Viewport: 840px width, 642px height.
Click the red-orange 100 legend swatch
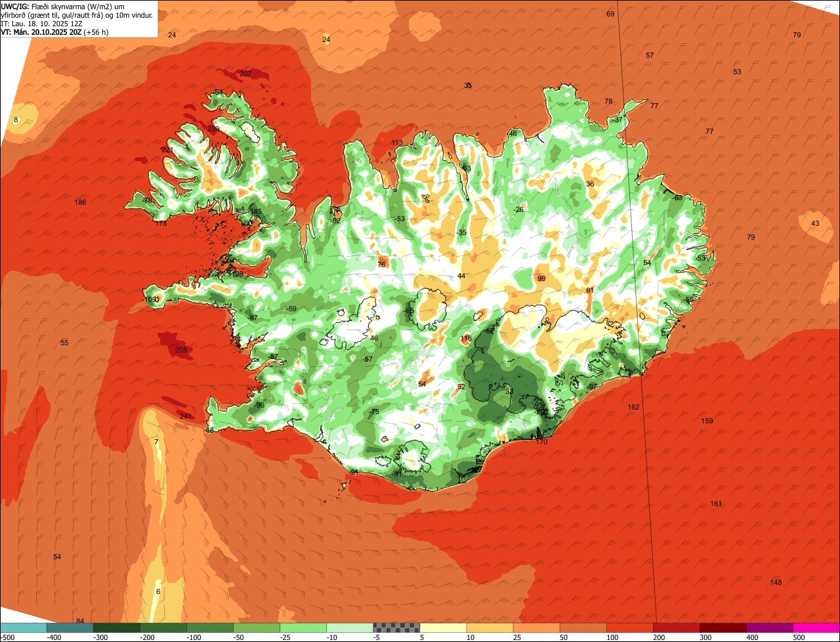click(629, 628)
